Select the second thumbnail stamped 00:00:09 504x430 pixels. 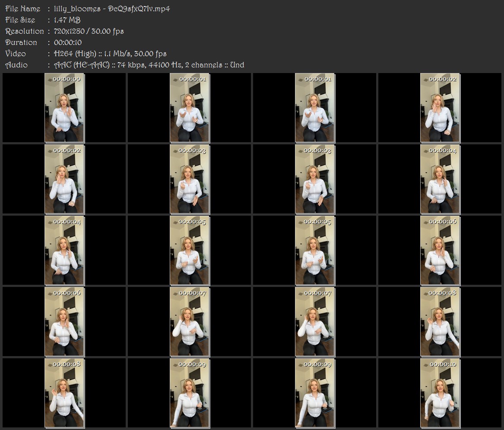(315, 393)
